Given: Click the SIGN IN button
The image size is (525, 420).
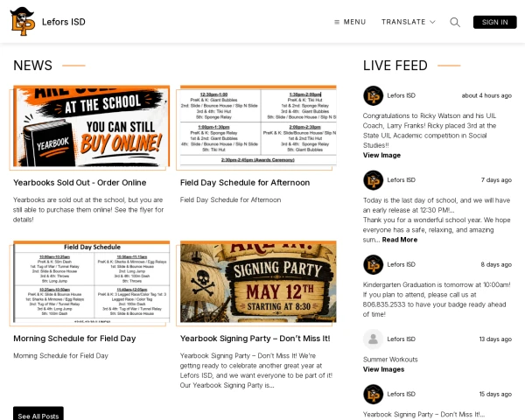Looking at the screenshot, I should click(494, 22).
